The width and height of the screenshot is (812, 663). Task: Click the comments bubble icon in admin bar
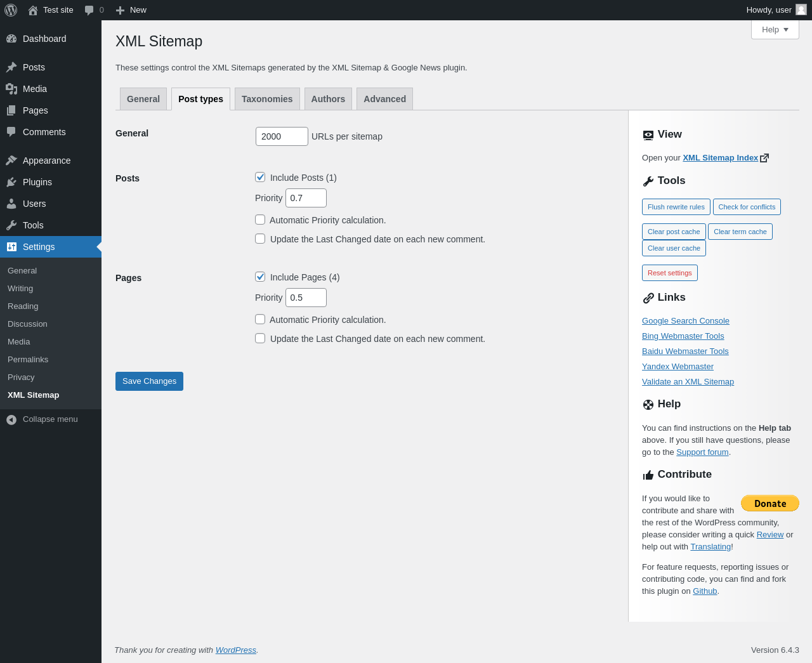89,10
